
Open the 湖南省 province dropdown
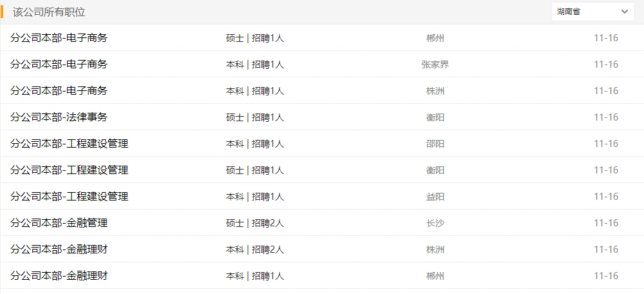592,12
